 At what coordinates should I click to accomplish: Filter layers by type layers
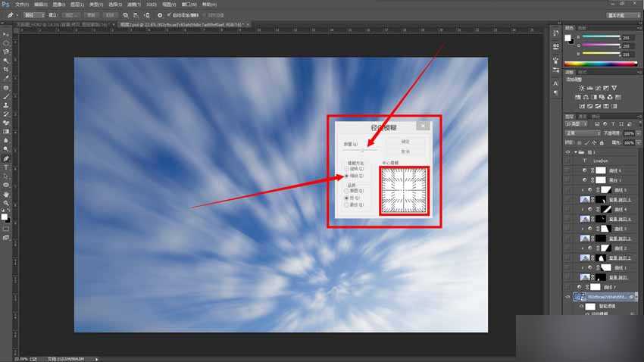coord(613,124)
